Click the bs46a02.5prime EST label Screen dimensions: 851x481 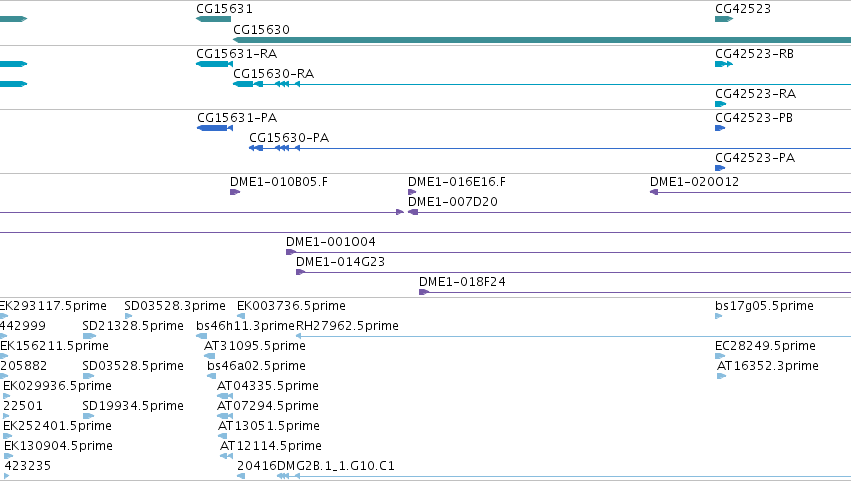[256, 366]
